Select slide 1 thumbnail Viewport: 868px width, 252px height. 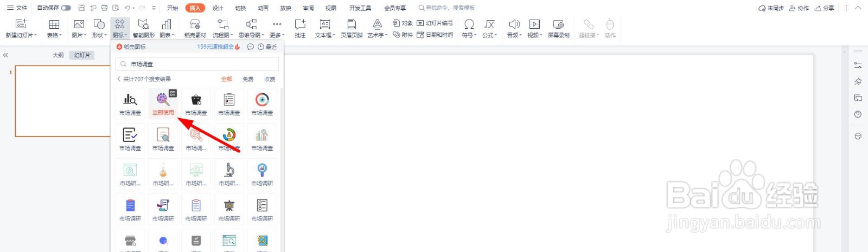62,101
